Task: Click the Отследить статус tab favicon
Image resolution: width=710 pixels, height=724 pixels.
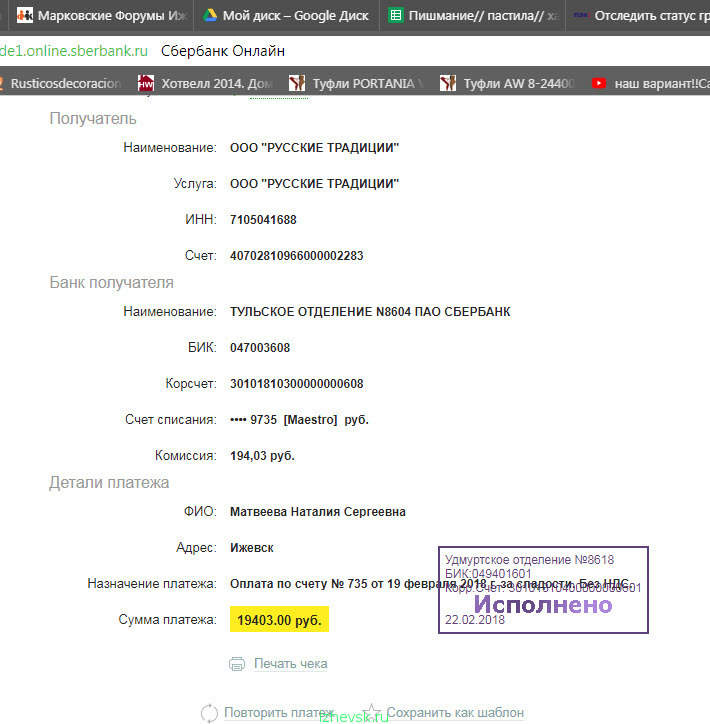Action: tap(580, 15)
